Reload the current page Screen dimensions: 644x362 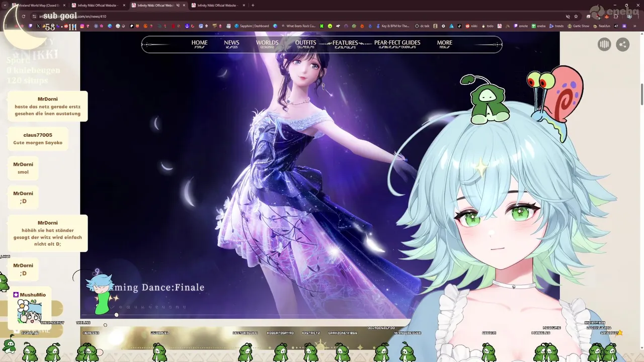24,16
